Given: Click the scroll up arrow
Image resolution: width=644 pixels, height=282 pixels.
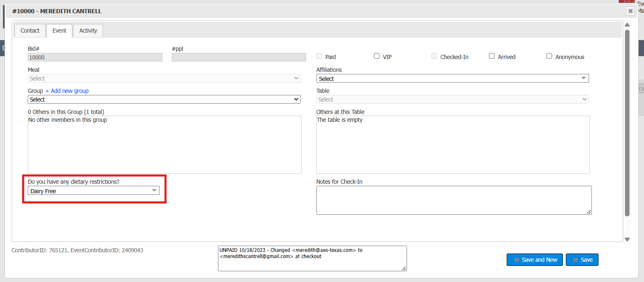Looking at the screenshot, I should pyautogui.click(x=627, y=25).
